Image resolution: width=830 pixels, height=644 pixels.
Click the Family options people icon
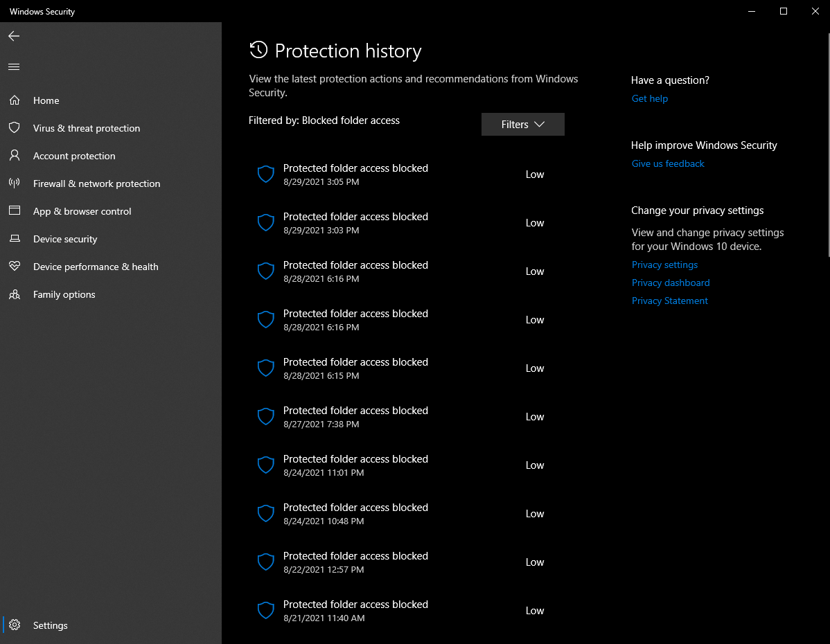[x=14, y=294]
